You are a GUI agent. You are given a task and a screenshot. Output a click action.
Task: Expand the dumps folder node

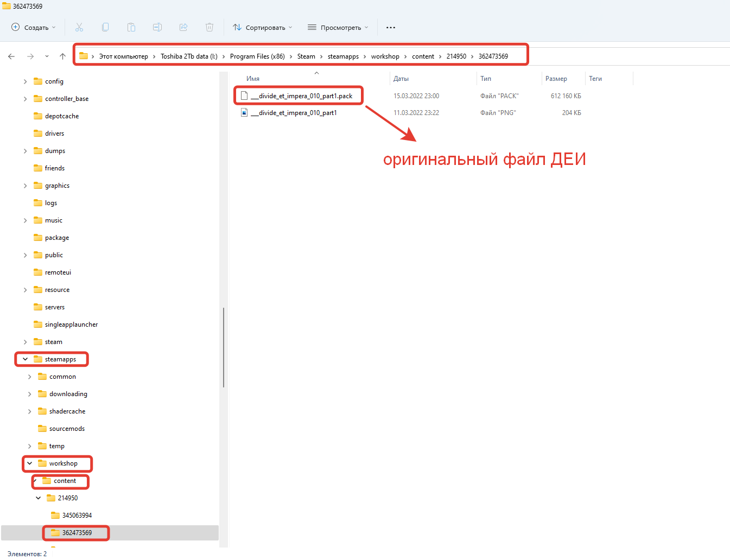25,151
